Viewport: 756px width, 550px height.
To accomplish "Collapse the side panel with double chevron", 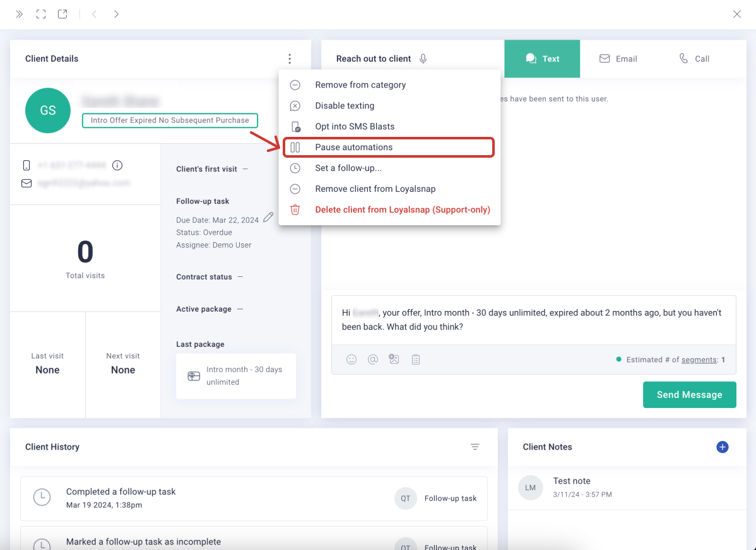I will [x=20, y=14].
